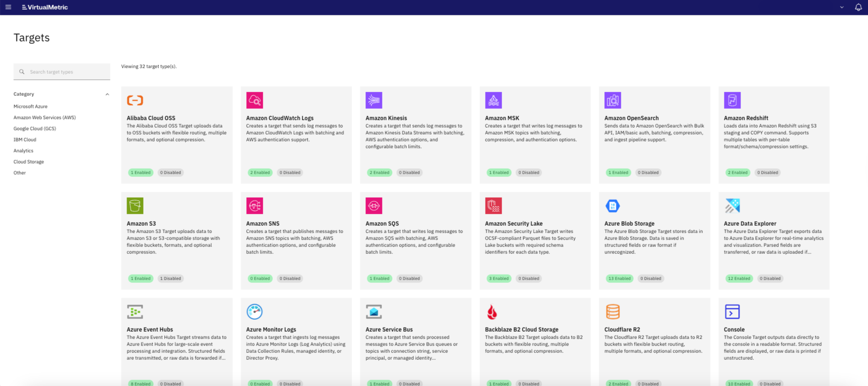
Task: Open the hamburger navigation menu
Action: coord(8,7)
